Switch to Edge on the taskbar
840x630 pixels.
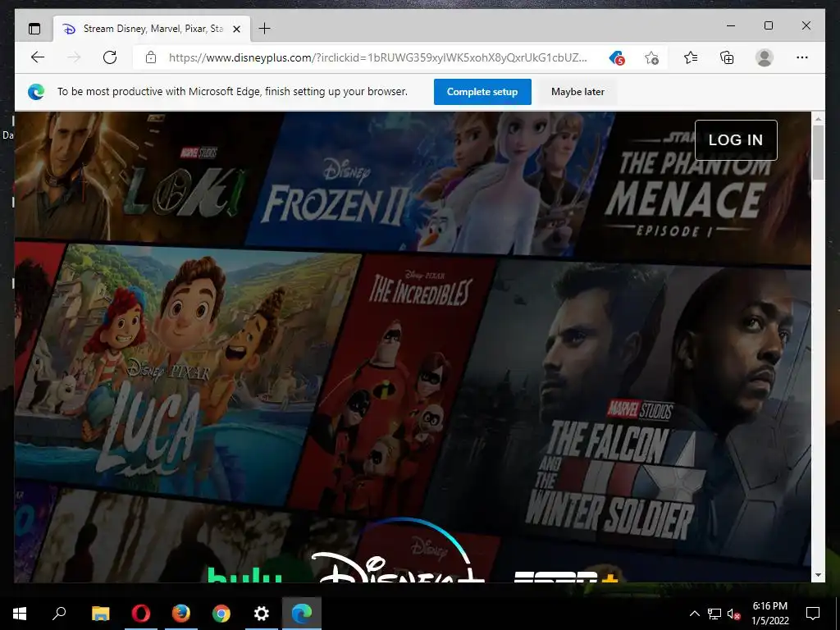(x=302, y=613)
